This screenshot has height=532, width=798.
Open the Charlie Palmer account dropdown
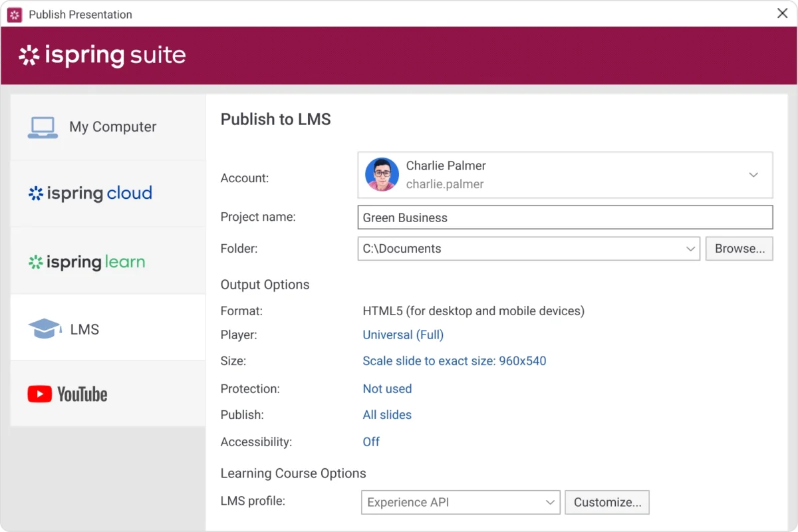565,175
